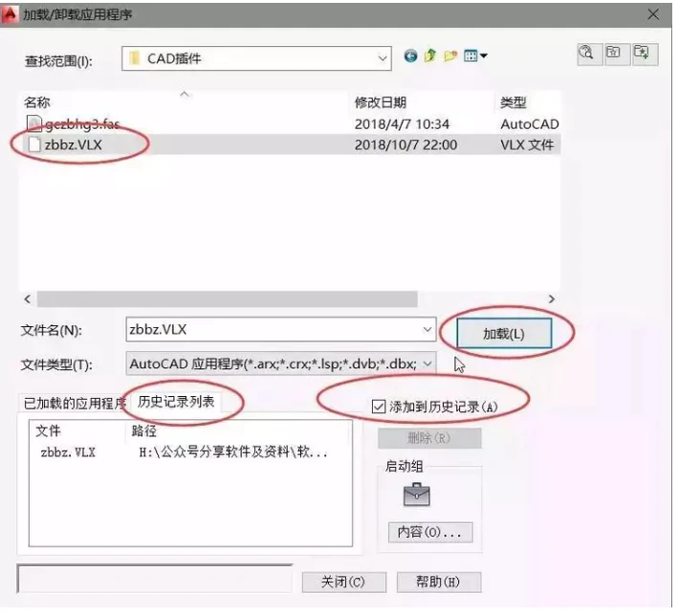Click the 加载(L) button

(x=504, y=334)
